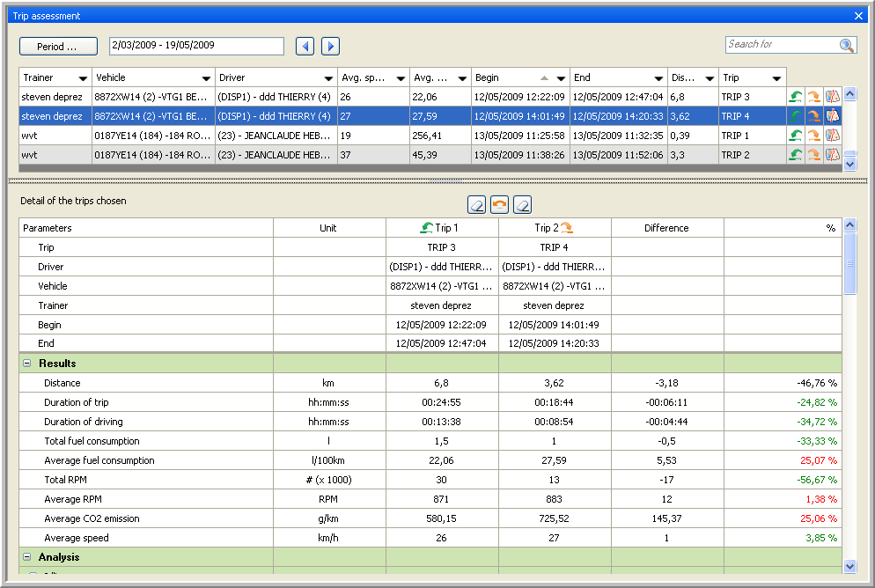Open the Driver column filter dropdown
Viewport: 875px width, 588px height.
pyautogui.click(x=328, y=78)
